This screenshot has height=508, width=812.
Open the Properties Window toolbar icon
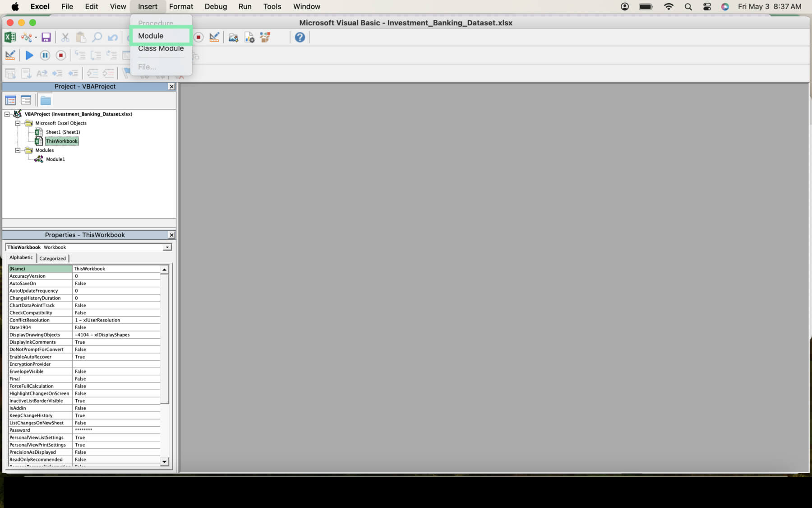249,37
